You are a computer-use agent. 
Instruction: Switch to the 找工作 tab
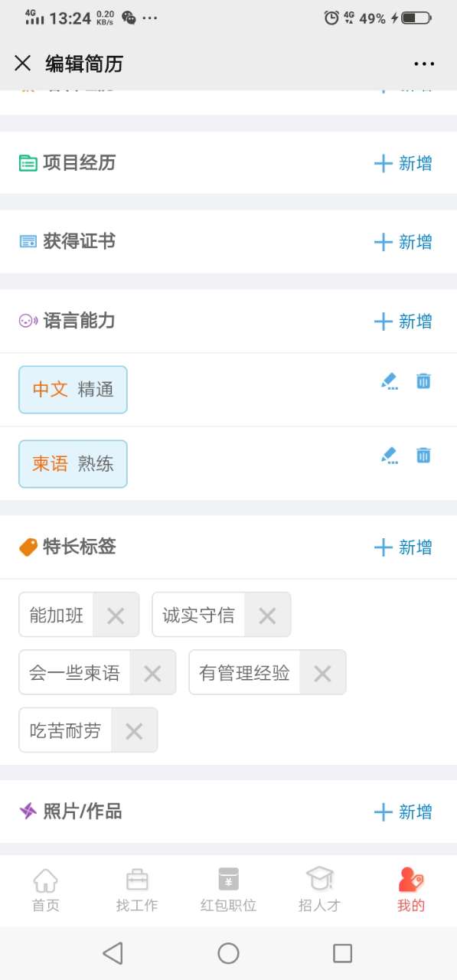click(x=137, y=890)
